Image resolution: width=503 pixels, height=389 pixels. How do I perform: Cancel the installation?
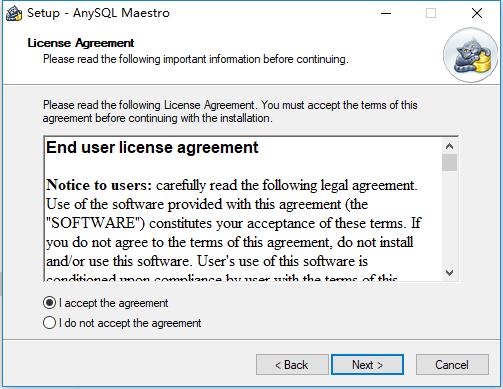[x=452, y=365]
